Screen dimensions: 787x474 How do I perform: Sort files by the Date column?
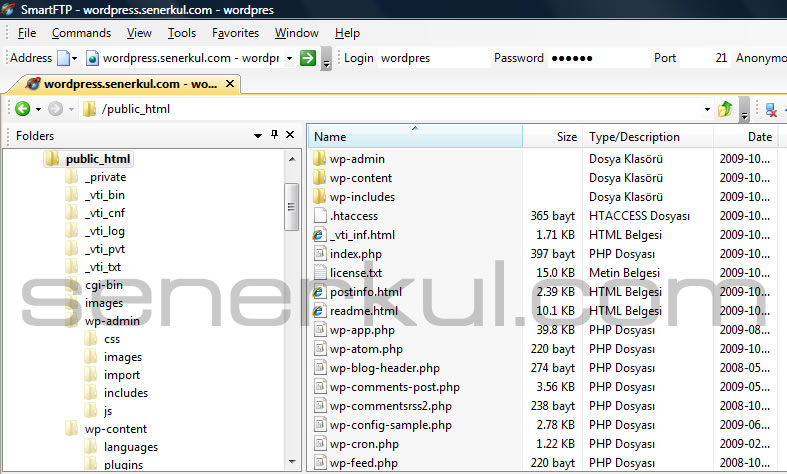pyautogui.click(x=746, y=137)
